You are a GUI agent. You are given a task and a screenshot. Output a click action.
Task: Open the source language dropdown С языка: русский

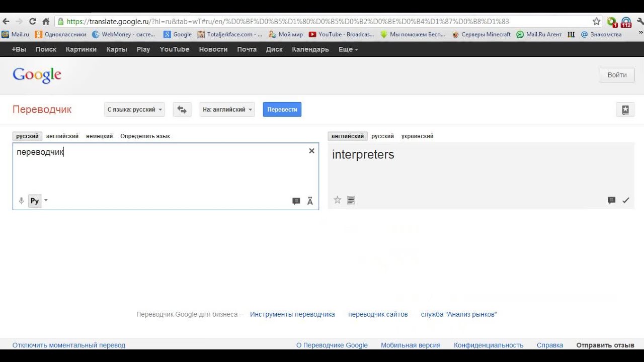[134, 110]
